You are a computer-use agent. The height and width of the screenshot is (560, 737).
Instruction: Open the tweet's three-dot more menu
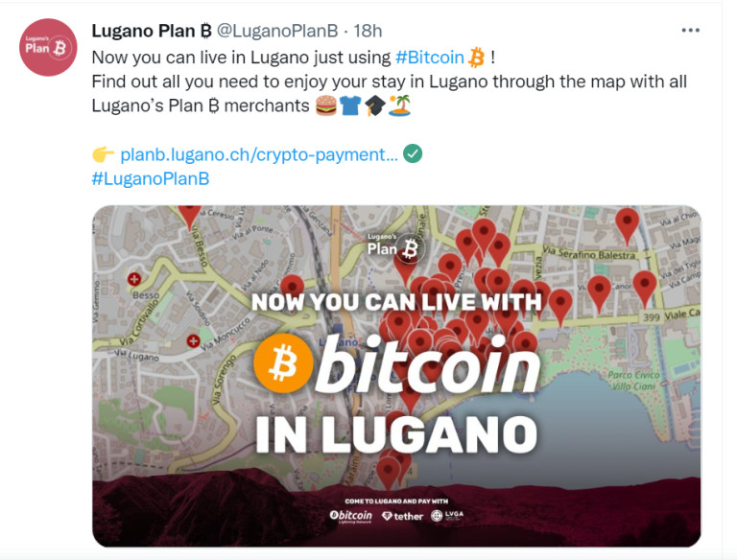690,31
